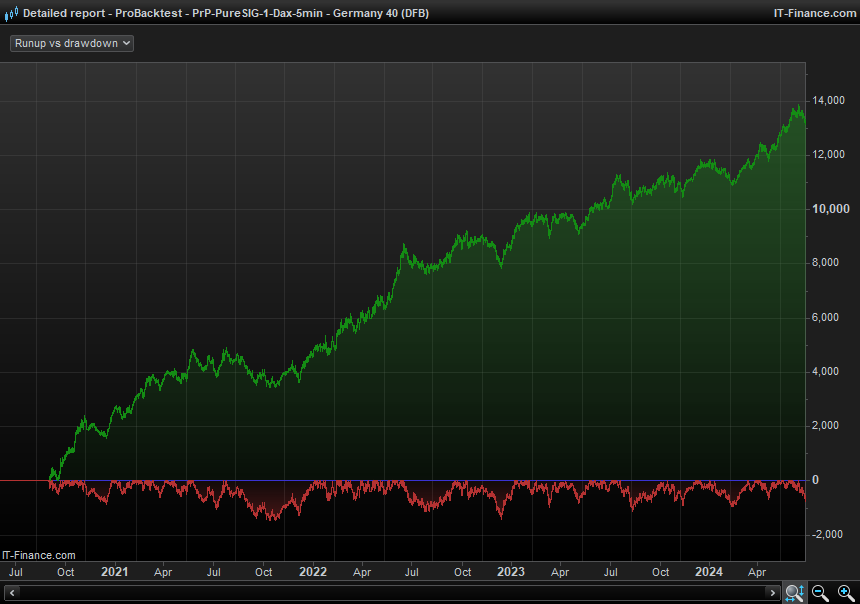The image size is (860, 604).
Task: Click the 0 label on the price axis
Action: pos(816,480)
